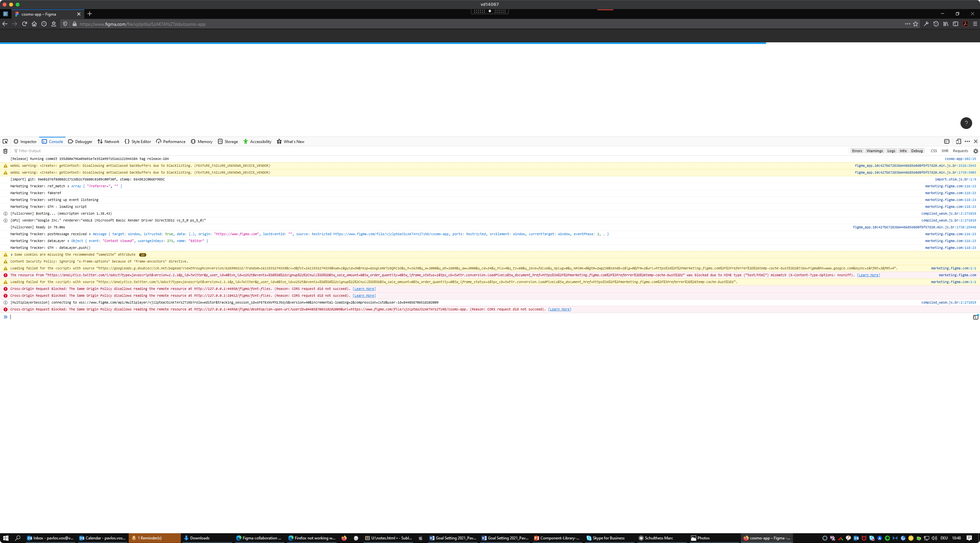Click the volume speaker tray icon

tap(934, 538)
